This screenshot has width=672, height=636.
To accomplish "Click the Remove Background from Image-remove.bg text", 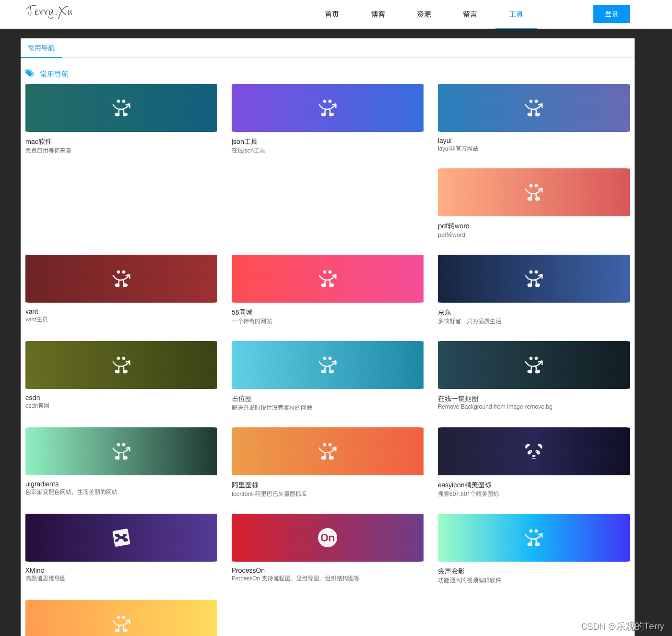I will pos(495,407).
